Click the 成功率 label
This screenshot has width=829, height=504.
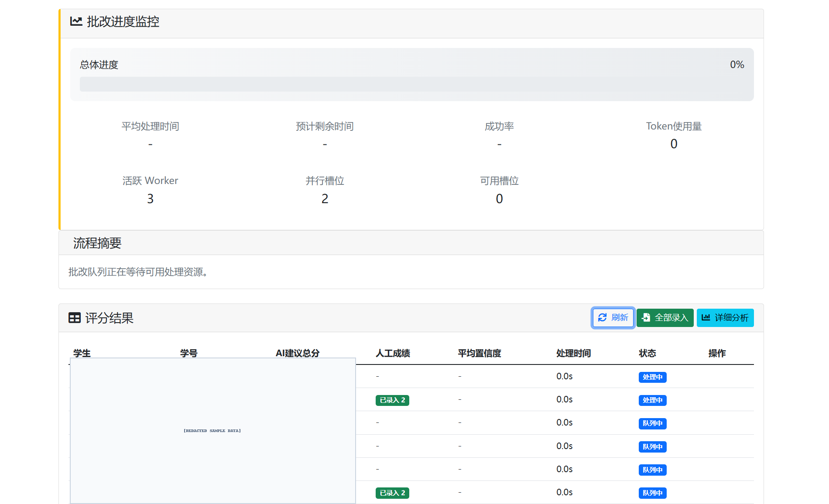(x=499, y=126)
